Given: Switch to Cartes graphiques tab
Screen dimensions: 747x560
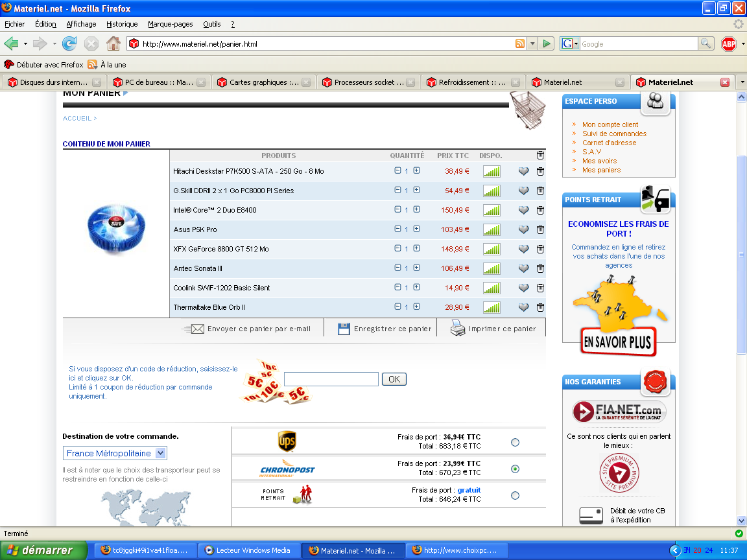Looking at the screenshot, I should click(263, 82).
